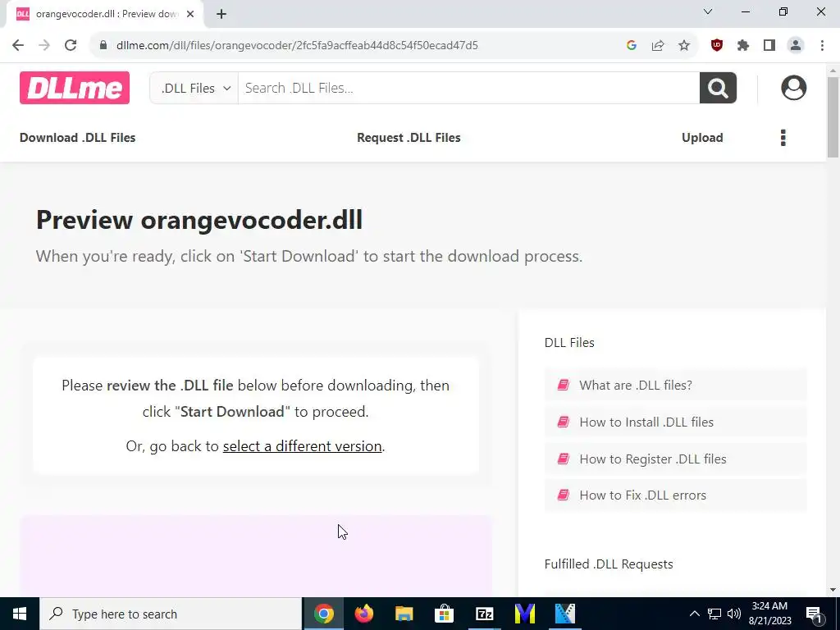The width and height of the screenshot is (840, 630).
Task: Open the Upload page
Action: coord(702,138)
